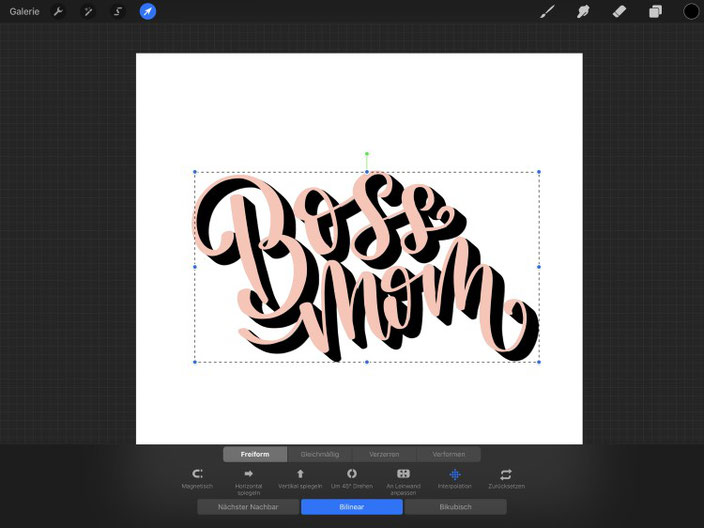
Task: Toggle the Transform arrow tool
Action: [148, 12]
